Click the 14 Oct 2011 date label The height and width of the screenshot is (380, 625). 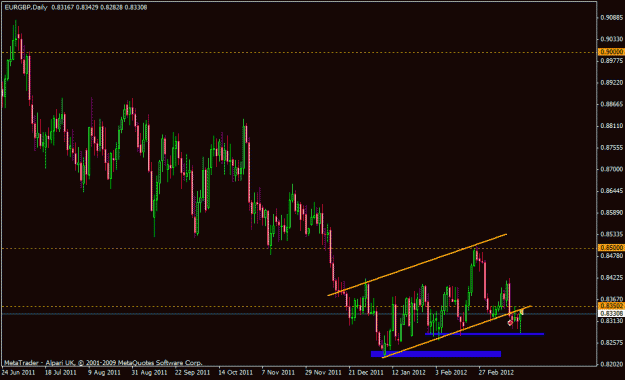pos(235,372)
